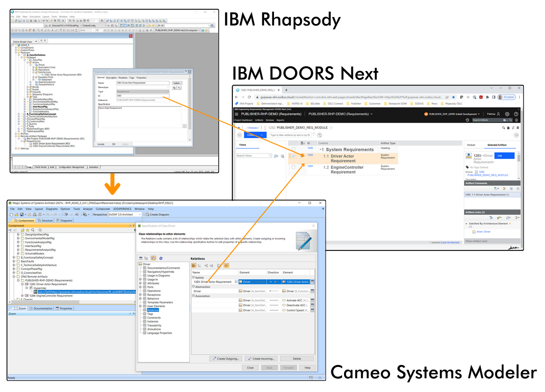Click Rhapsody Check Model output tab
The height and width of the screenshot is (392, 545).
pos(41,167)
